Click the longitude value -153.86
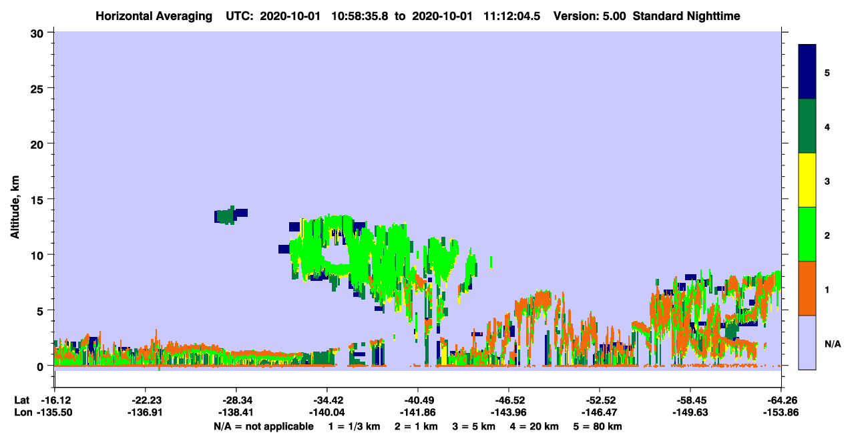 pyautogui.click(x=781, y=413)
